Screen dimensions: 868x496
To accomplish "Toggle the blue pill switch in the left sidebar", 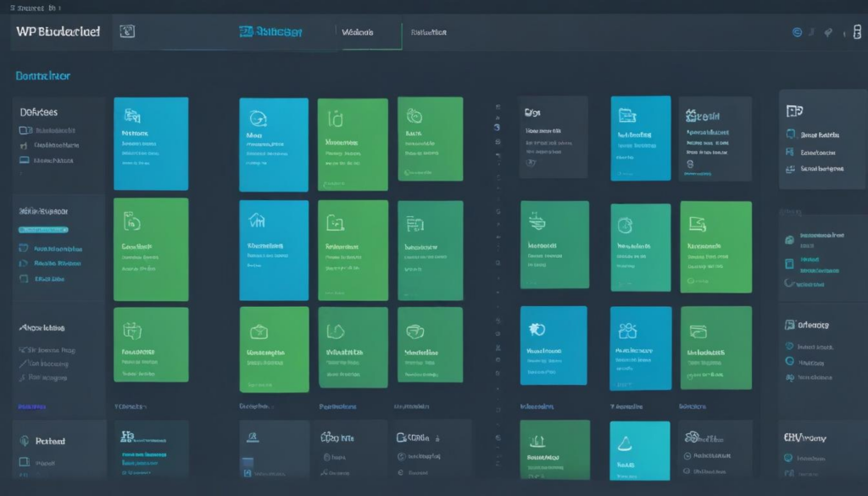I will 42,230.
